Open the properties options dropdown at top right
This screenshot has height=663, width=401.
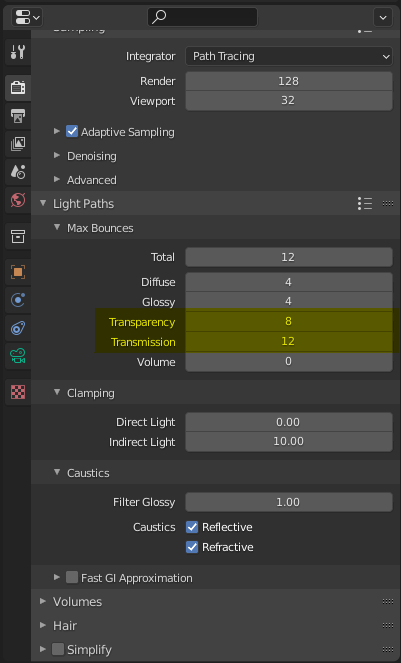click(383, 17)
